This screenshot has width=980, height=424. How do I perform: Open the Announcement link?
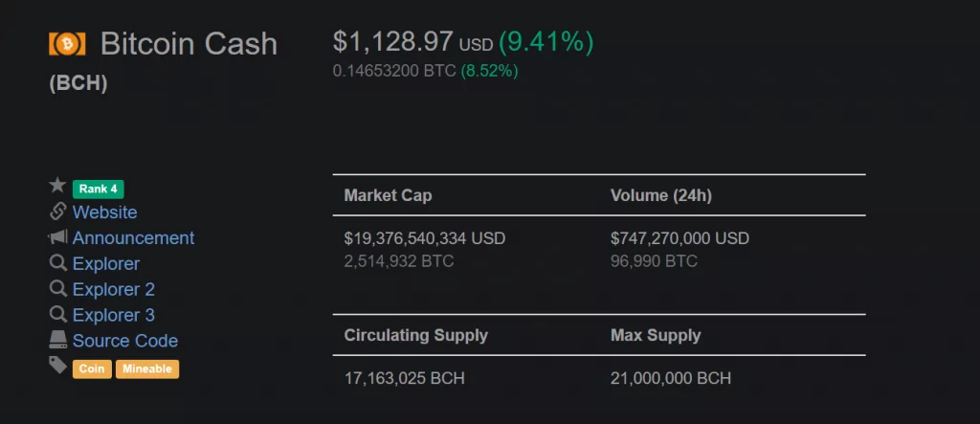[133, 237]
